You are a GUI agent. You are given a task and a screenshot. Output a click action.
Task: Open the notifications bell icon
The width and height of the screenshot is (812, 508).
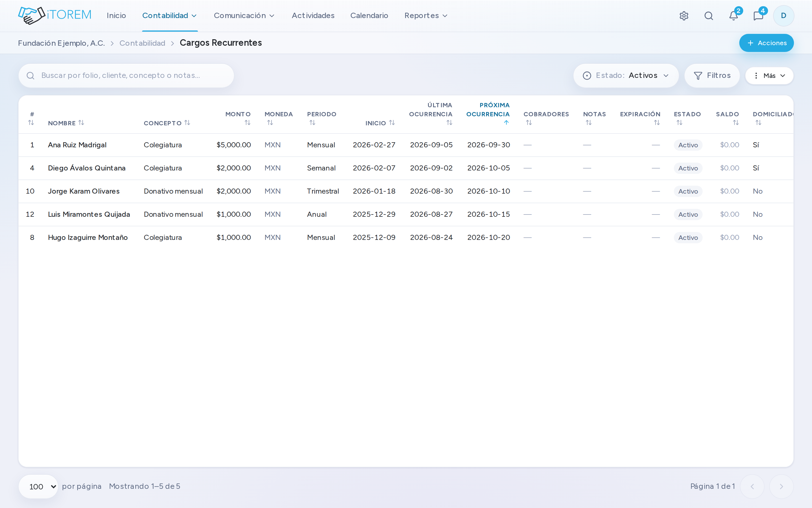pos(734,16)
